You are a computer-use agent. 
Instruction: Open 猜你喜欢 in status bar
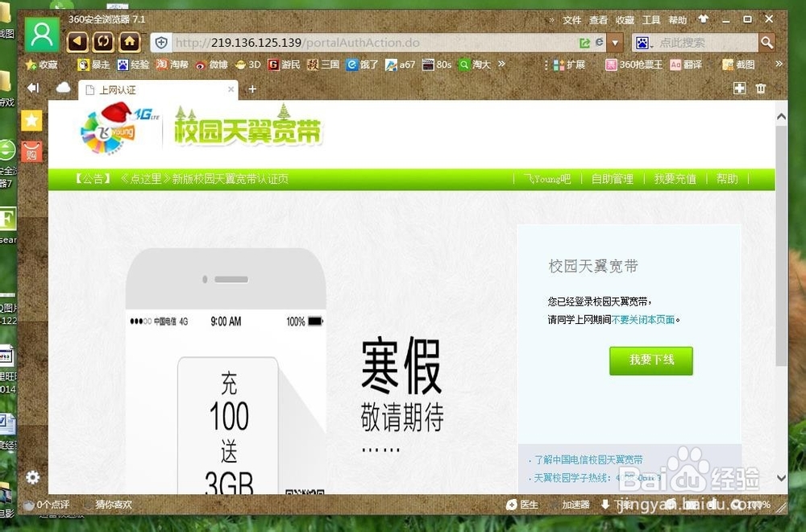click(108, 505)
